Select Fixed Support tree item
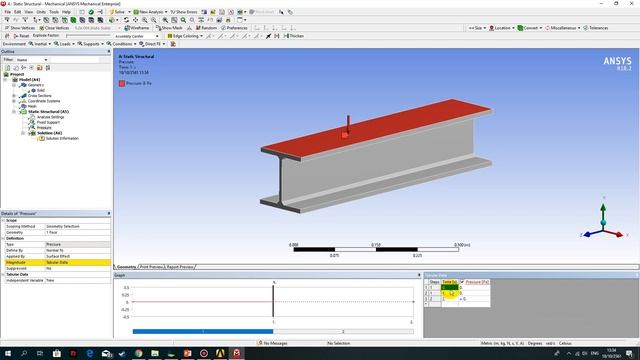This screenshot has width=640, height=360. coord(48,122)
